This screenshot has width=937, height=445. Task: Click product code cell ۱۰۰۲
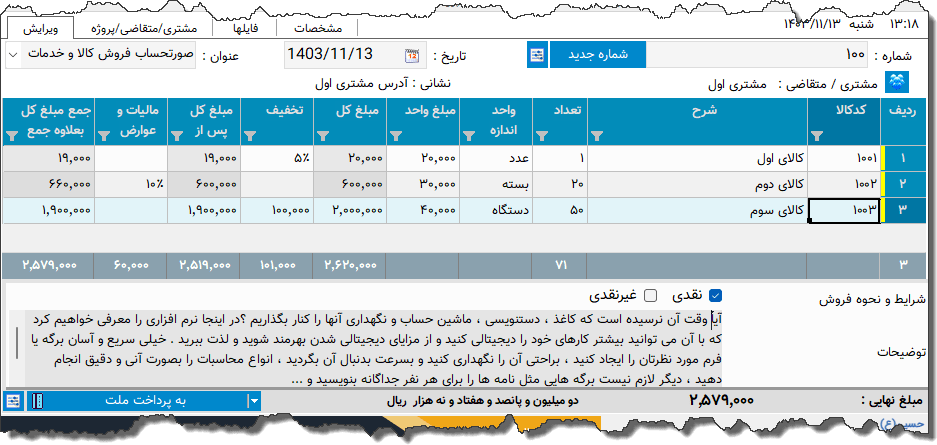coord(844,183)
